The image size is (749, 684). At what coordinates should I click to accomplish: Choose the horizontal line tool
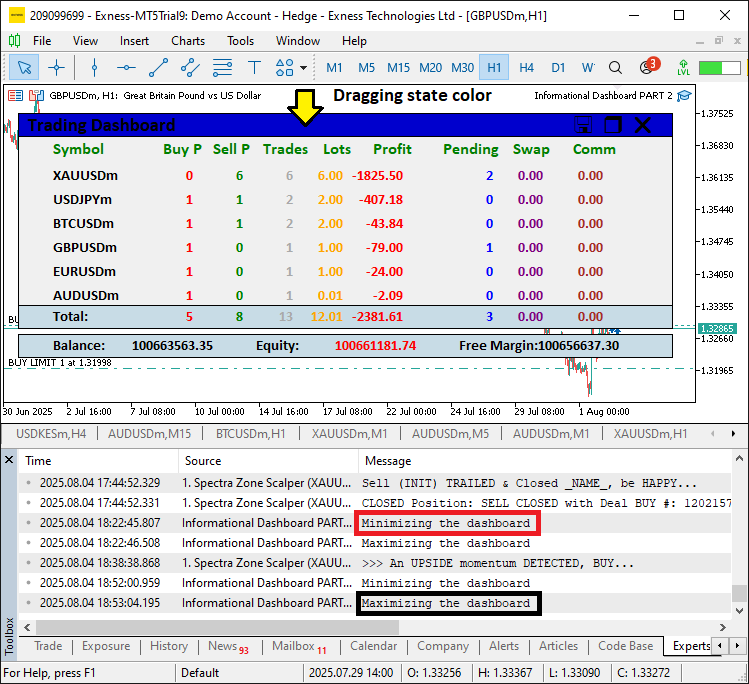[126, 67]
